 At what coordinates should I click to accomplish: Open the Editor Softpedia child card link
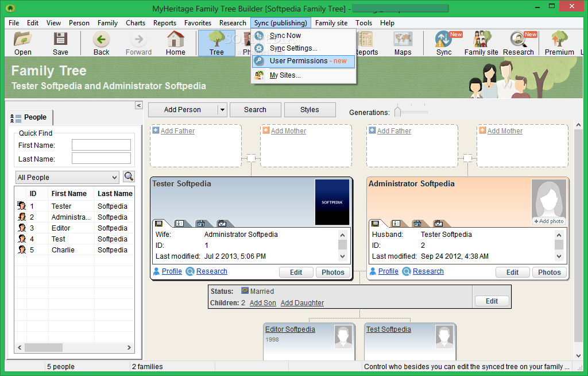(x=290, y=329)
